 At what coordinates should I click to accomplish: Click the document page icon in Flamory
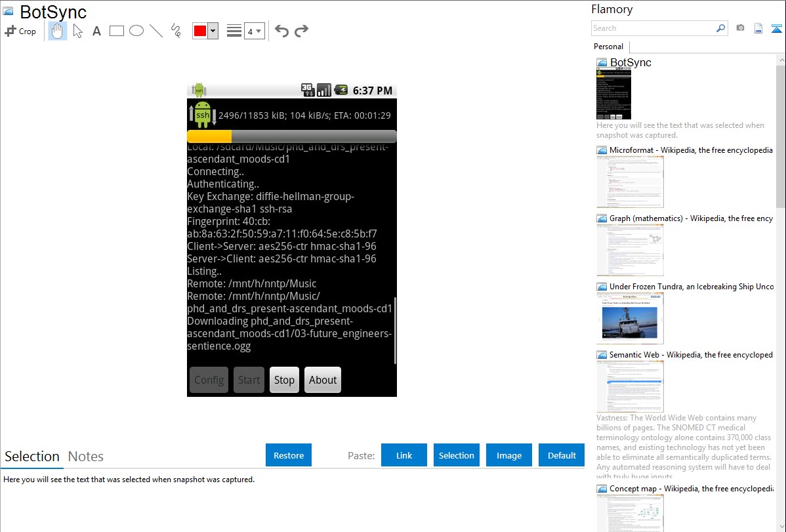point(758,28)
